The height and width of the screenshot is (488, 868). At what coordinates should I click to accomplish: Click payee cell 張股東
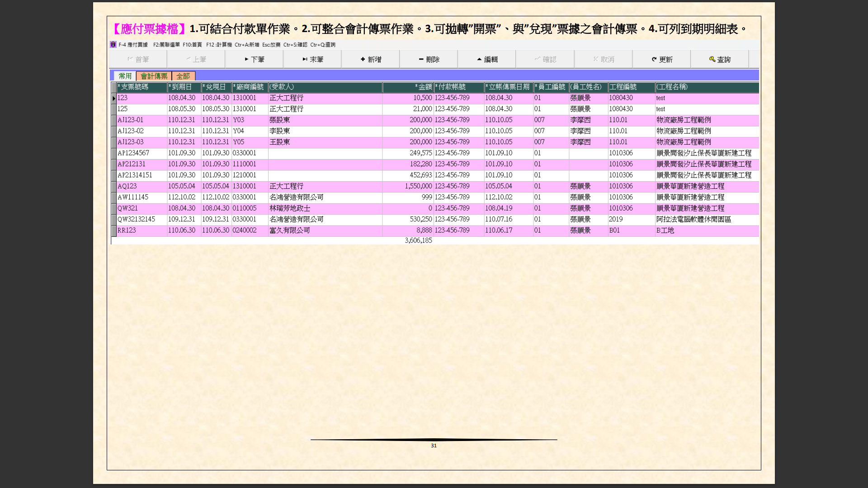coord(325,120)
